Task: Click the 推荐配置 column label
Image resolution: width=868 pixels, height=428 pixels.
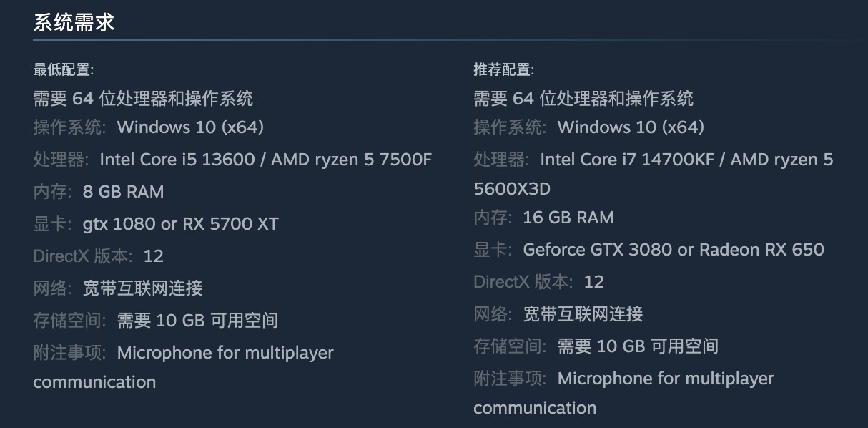Action: [503, 69]
